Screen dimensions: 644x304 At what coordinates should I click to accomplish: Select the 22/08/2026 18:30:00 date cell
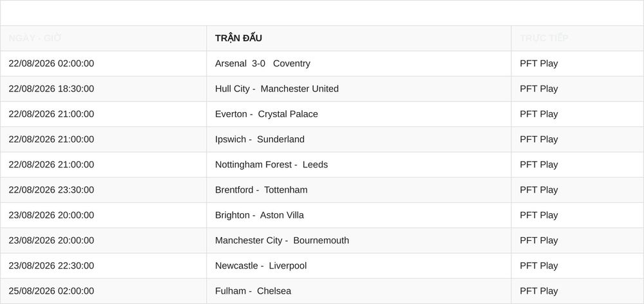(x=52, y=89)
